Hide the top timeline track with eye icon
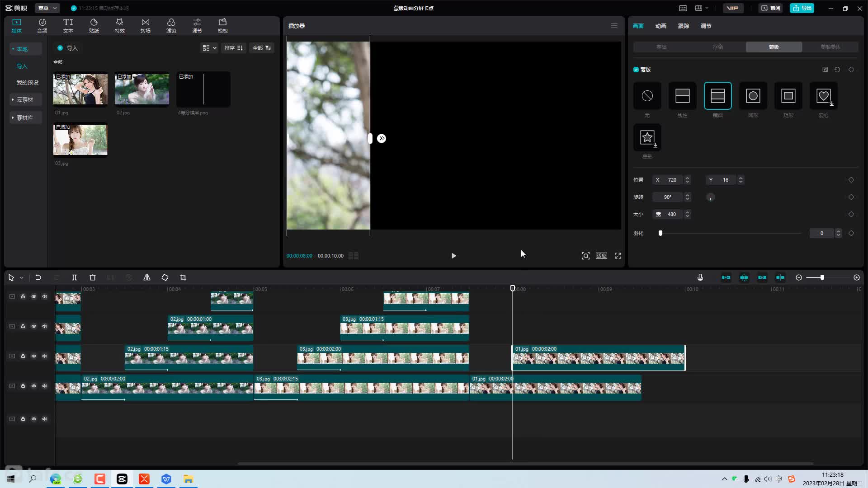The width and height of the screenshot is (868, 488). [34, 296]
